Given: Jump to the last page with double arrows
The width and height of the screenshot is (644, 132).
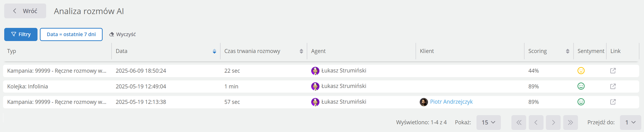Looking at the screenshot, I should [x=571, y=123].
